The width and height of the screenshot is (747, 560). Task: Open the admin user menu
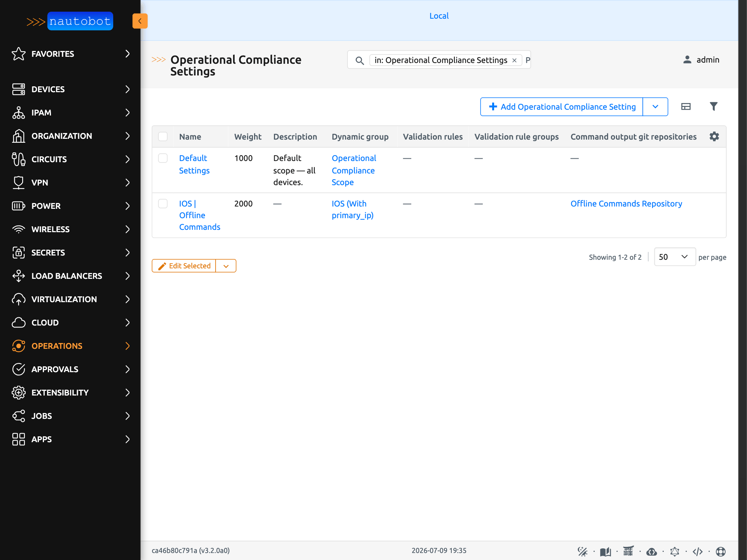point(701,60)
